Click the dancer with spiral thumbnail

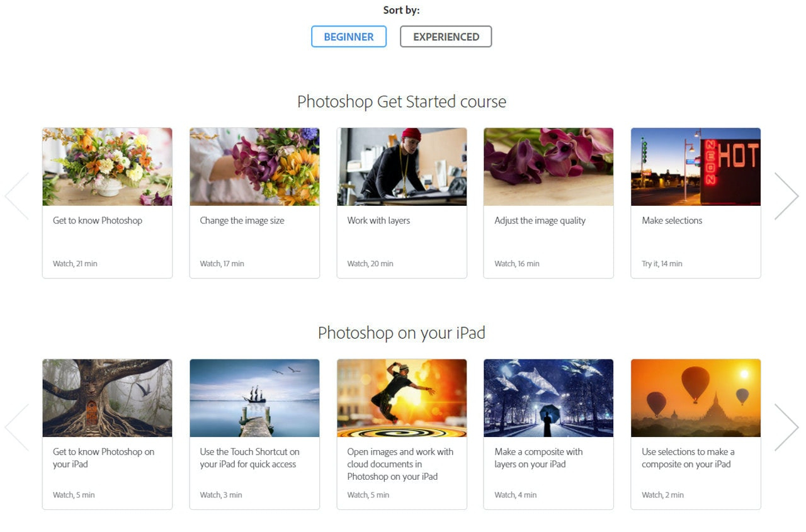(x=402, y=398)
